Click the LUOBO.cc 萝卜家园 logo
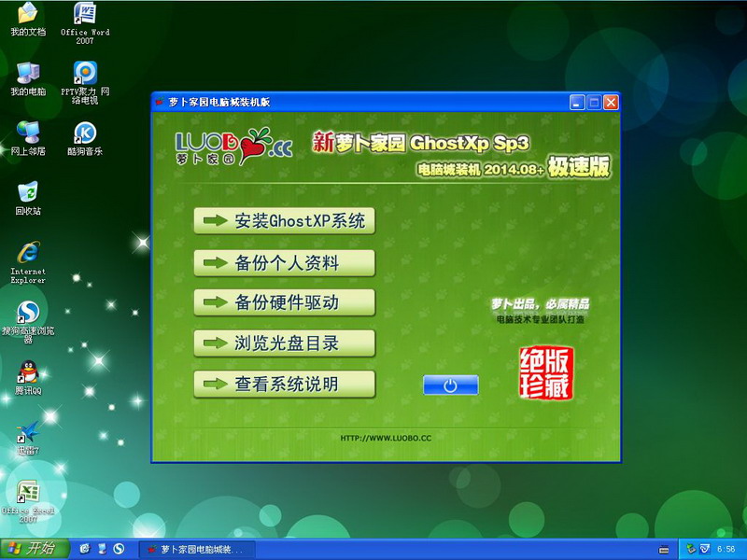The height and width of the screenshot is (560, 747). [233, 147]
